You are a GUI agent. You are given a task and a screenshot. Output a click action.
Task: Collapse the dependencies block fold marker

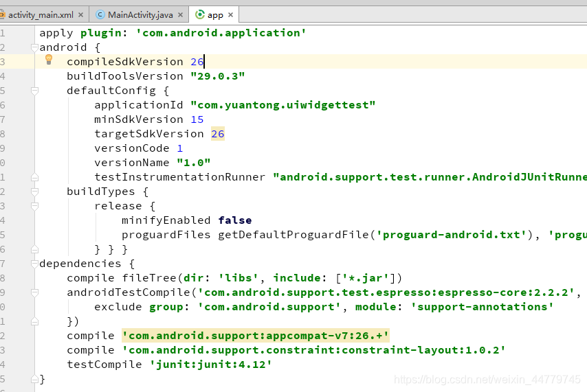[x=34, y=264]
